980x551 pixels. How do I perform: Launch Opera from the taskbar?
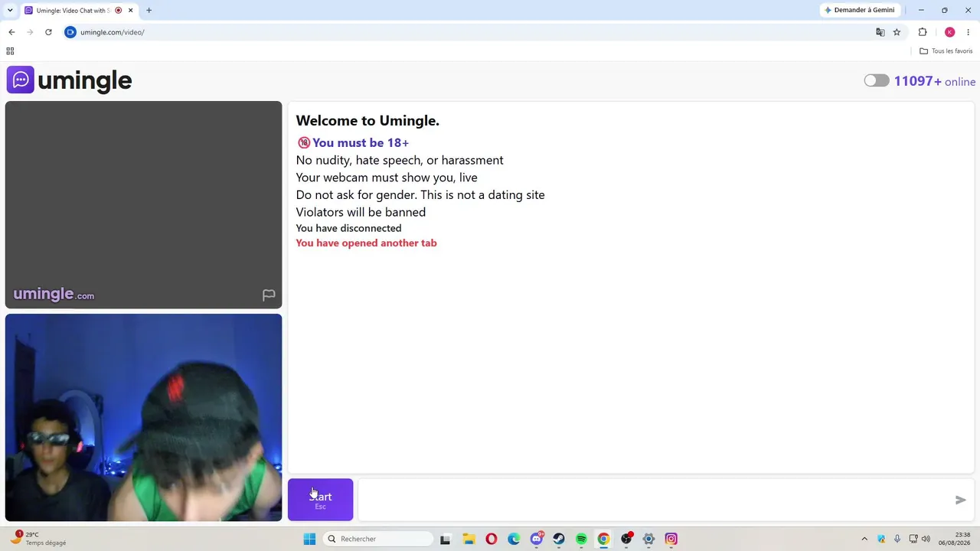(x=492, y=539)
